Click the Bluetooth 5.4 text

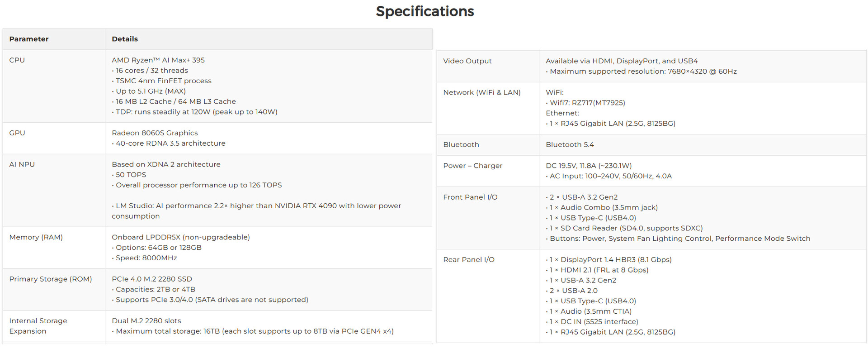click(570, 145)
